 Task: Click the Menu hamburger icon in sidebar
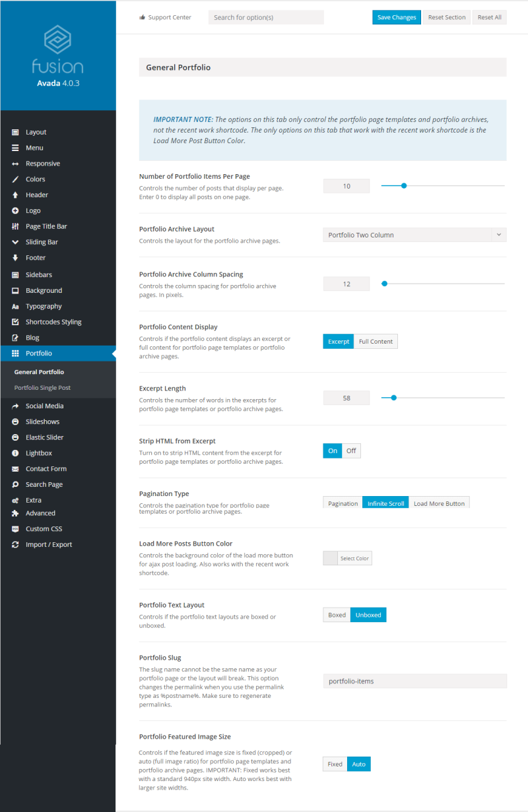[15, 148]
